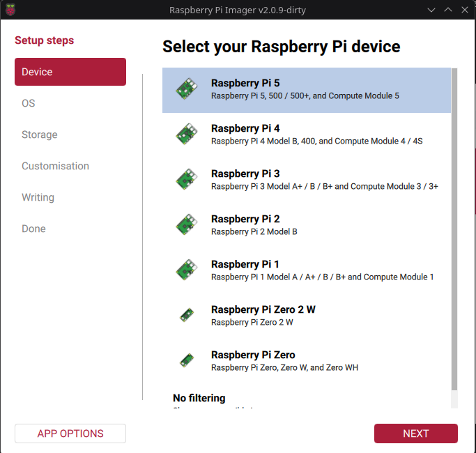
Task: Pick the Raspberry Pi 3 title
Action: pos(245,174)
